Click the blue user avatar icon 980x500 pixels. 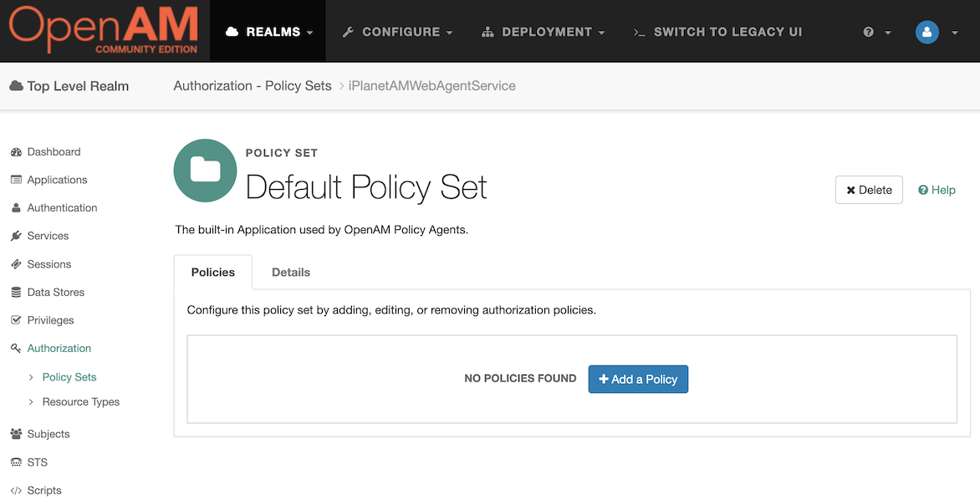pos(926,32)
